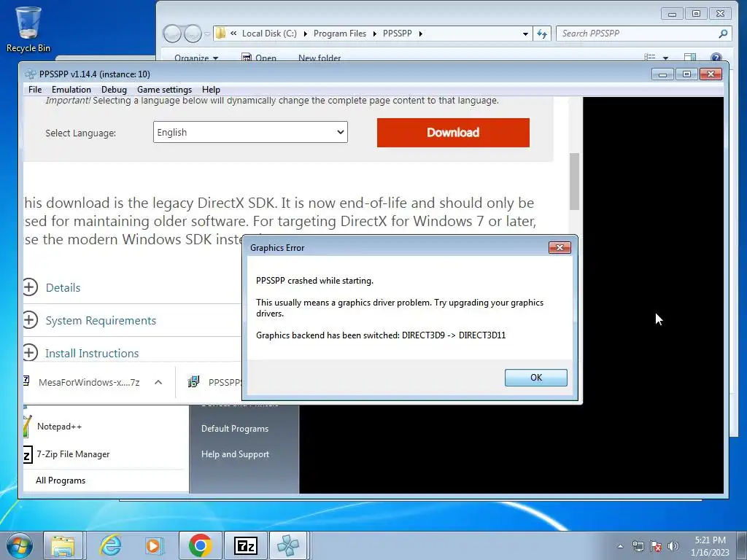Maximize the PPSSPP window

[x=686, y=74]
